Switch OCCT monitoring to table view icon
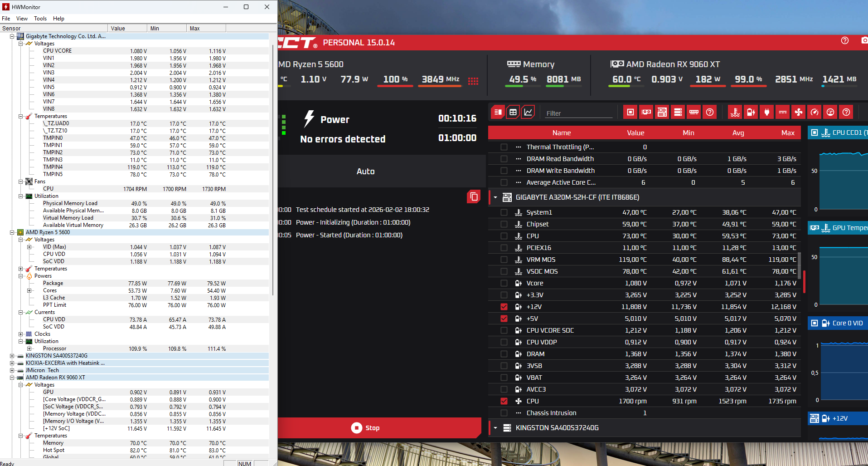868x466 pixels. click(513, 112)
